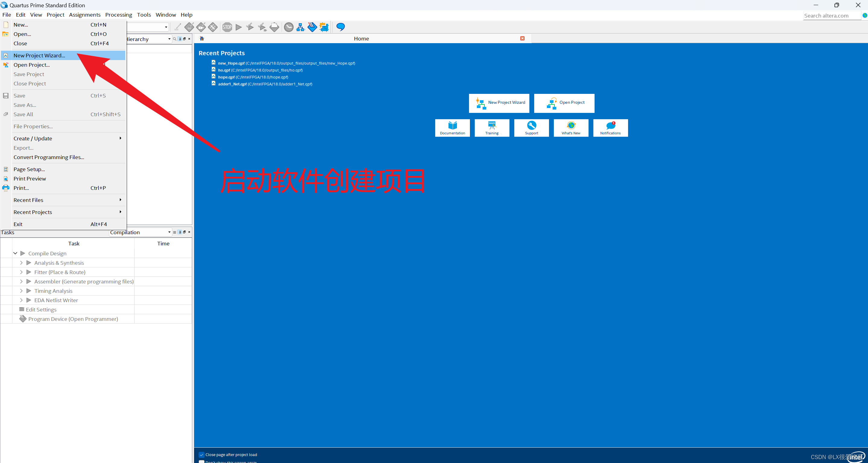The width and height of the screenshot is (868, 463).
Task: Click the Tasks panel customize list icon
Action: pos(174,232)
